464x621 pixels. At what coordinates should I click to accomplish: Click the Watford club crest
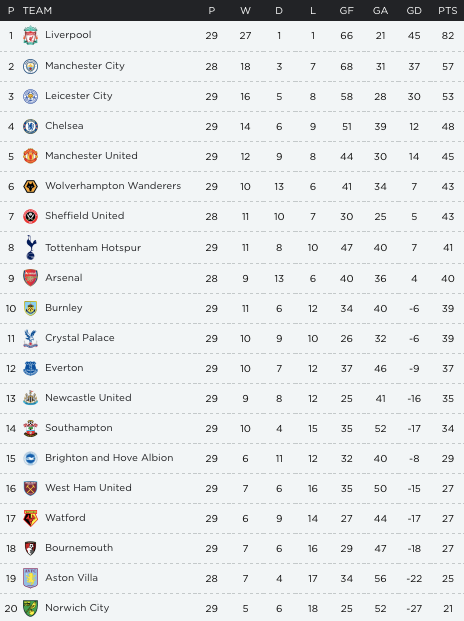(x=30, y=518)
